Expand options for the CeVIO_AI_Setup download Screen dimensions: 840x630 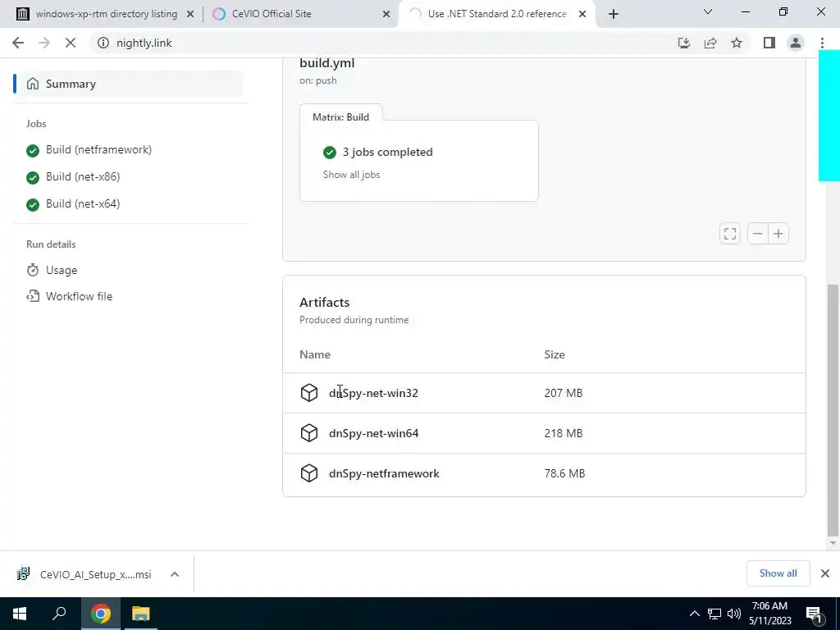[x=175, y=574]
